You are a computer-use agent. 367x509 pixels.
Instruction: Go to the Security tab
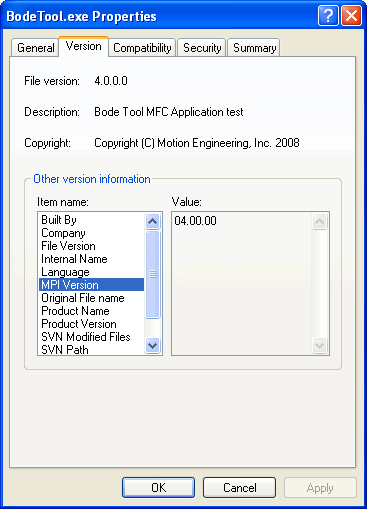(x=202, y=48)
